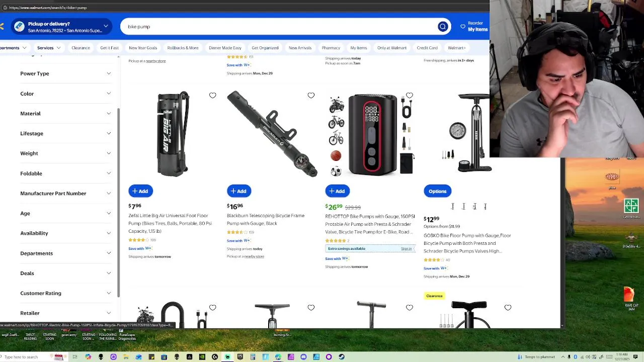644x362 pixels.
Task: Open Steam from the taskbar
Action: tap(342, 357)
